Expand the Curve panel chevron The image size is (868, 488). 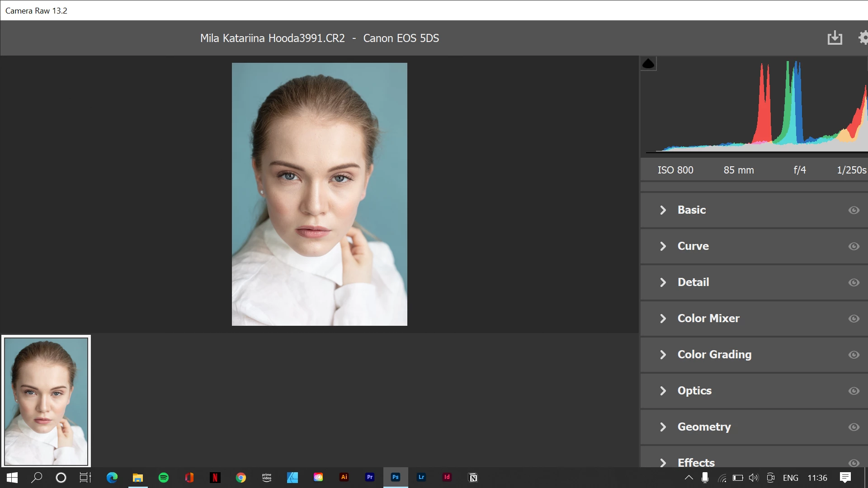[x=663, y=246]
